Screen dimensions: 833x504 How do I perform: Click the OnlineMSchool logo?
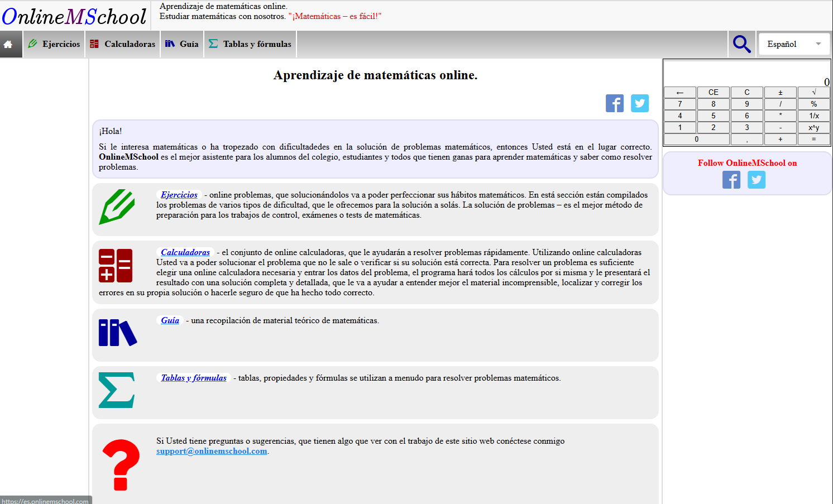[x=74, y=16]
